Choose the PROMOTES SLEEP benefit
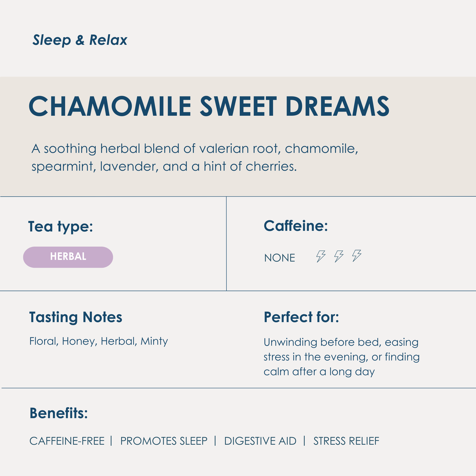The width and height of the screenshot is (476, 476). pos(164,441)
